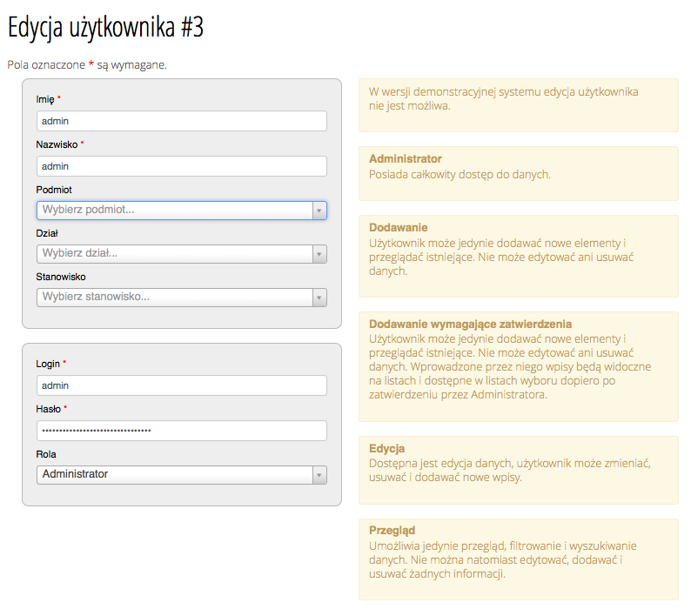
Task: Click the Login input field
Action: [x=182, y=385]
